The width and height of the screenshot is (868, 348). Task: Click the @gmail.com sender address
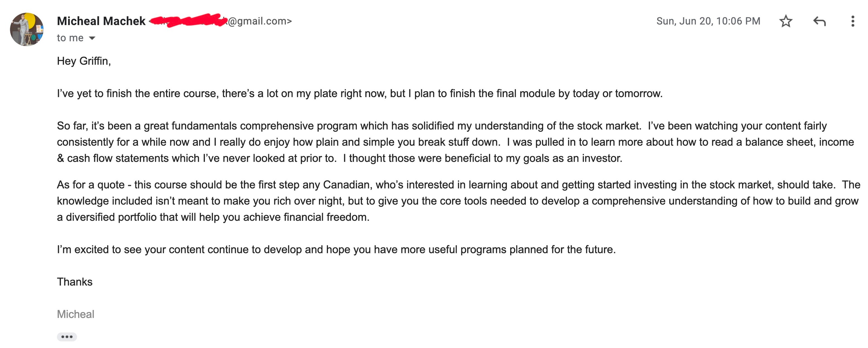(260, 21)
